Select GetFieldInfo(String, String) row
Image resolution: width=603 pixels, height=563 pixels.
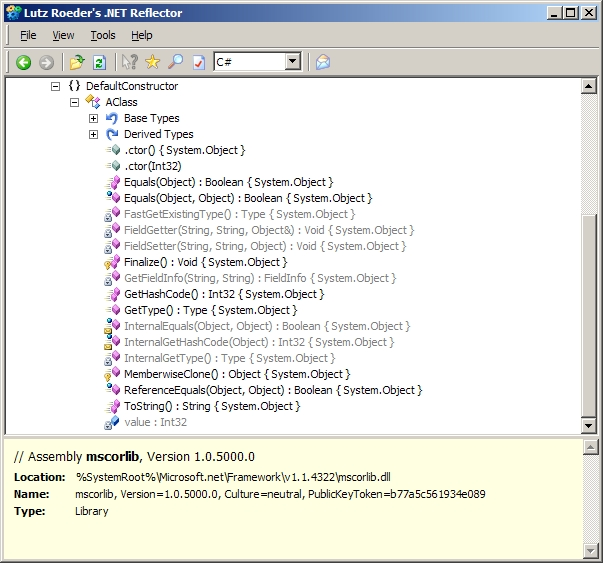coord(260,278)
